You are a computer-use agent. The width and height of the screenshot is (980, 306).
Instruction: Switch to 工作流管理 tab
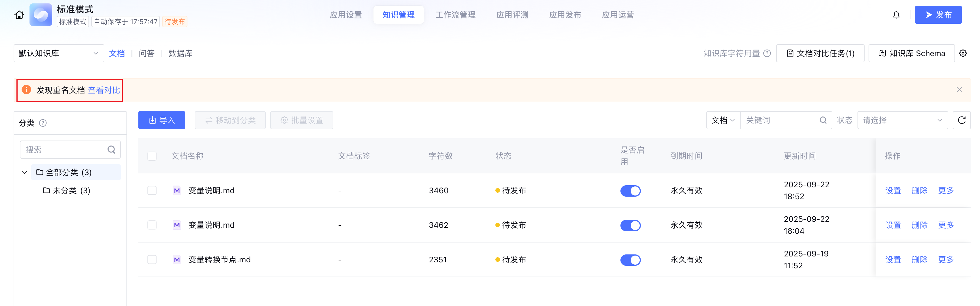455,15
